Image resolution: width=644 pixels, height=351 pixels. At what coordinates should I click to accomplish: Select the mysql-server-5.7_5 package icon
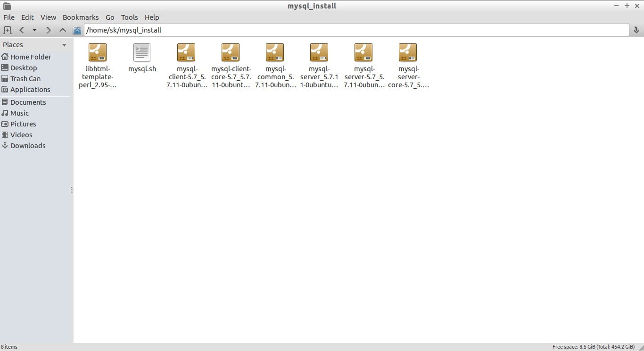coord(363,52)
